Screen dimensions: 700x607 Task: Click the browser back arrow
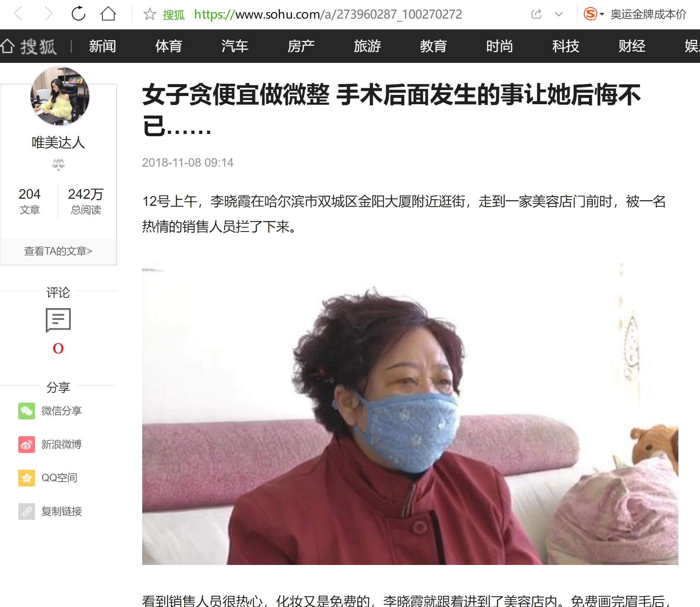pyautogui.click(x=18, y=14)
